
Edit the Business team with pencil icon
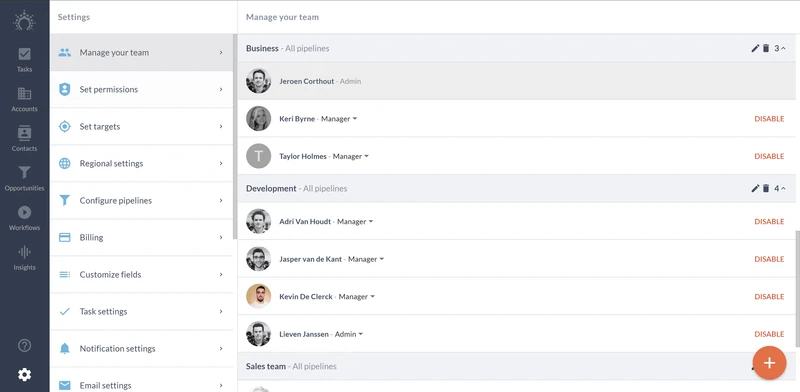[755, 48]
